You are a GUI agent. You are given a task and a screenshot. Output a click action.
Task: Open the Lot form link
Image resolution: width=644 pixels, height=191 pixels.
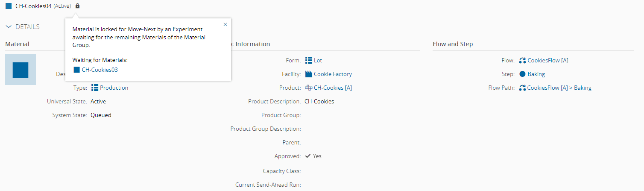pyautogui.click(x=318, y=60)
